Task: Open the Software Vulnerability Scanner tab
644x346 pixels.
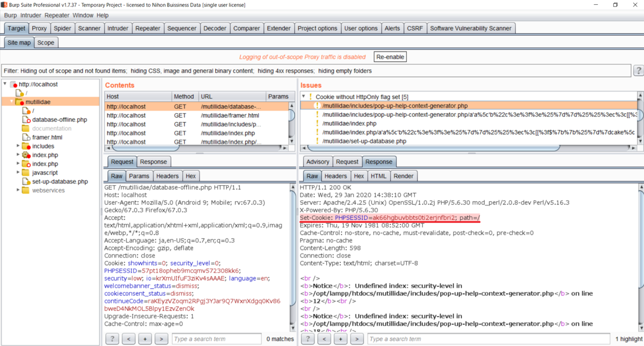Action: tap(471, 28)
